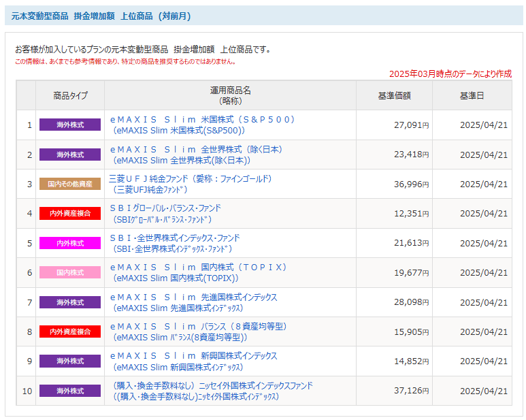Select price 14,852円 cell
The width and height of the screenshot is (526, 420).
coord(394,361)
